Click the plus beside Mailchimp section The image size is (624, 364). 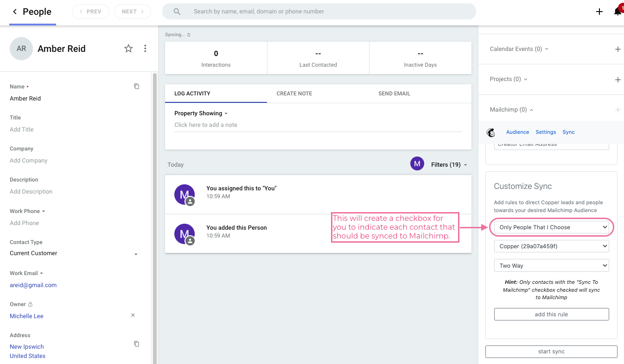click(618, 110)
